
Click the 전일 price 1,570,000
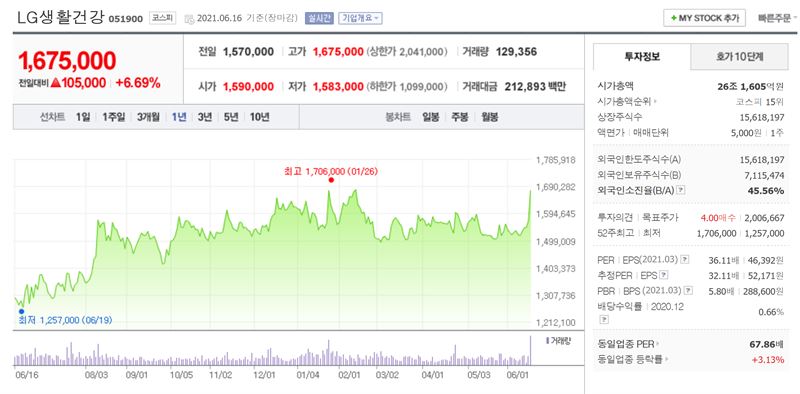pos(248,52)
